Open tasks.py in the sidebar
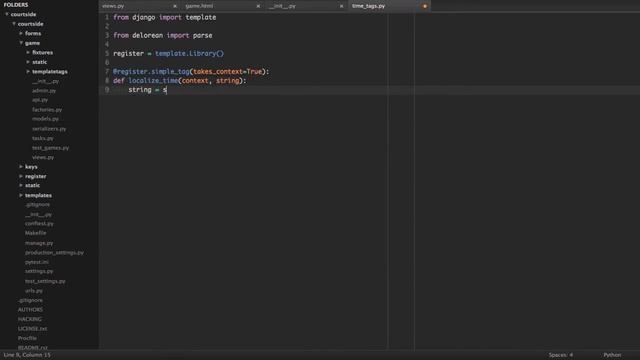Image resolution: width=640 pixels, height=360 pixels. (x=43, y=138)
